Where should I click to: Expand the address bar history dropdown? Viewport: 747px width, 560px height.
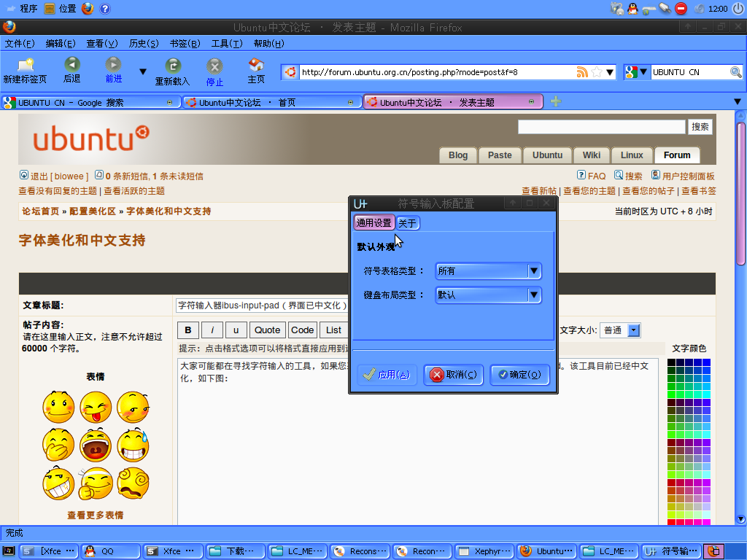609,72
